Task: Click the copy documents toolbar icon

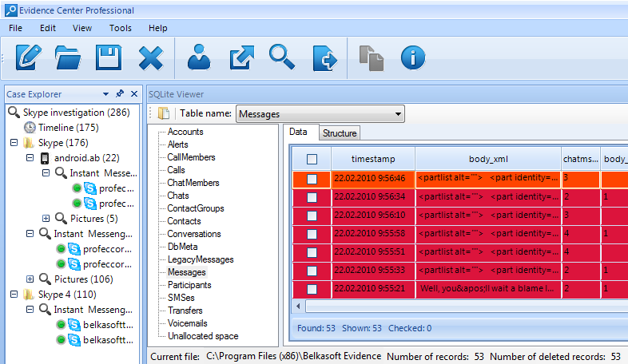Action: click(372, 58)
